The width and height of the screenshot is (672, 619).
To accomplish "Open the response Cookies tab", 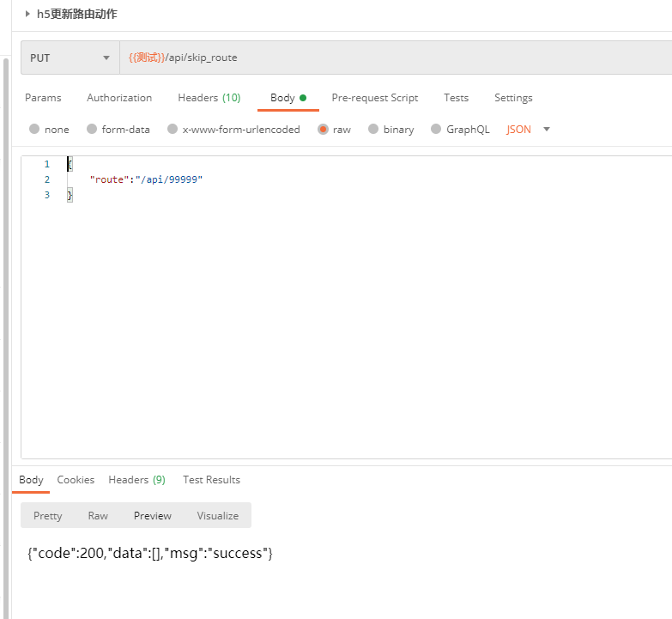I will coord(76,480).
